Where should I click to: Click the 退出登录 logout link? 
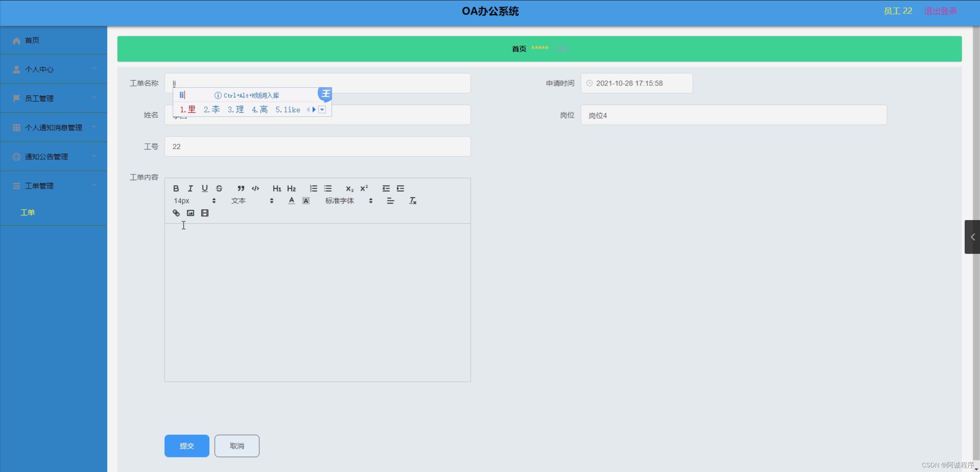[940, 11]
